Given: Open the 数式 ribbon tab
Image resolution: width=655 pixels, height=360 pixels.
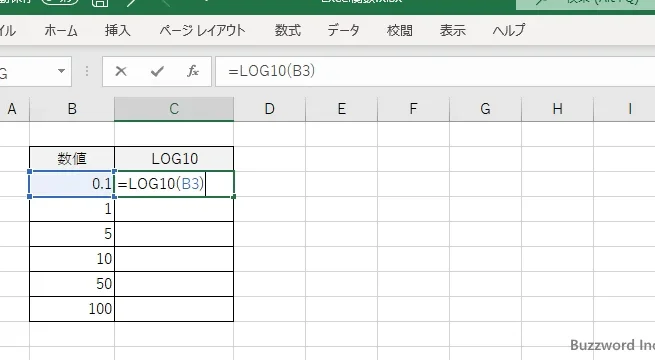Looking at the screenshot, I should tap(288, 30).
